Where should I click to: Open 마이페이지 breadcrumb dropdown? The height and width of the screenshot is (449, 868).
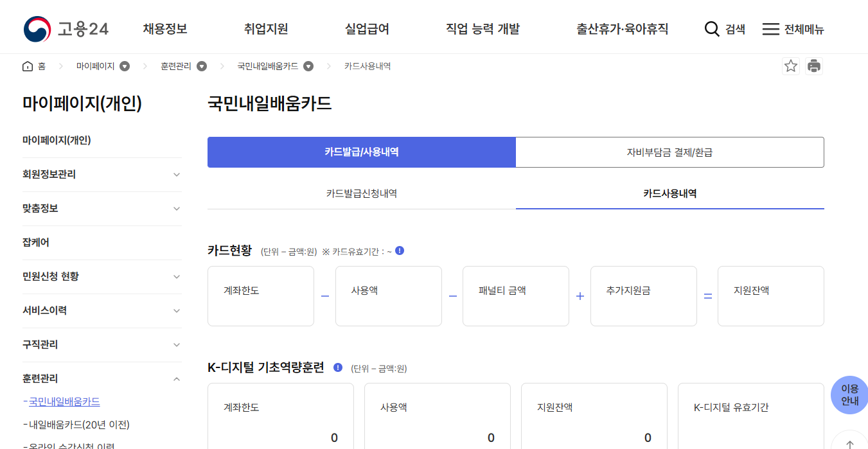(125, 66)
